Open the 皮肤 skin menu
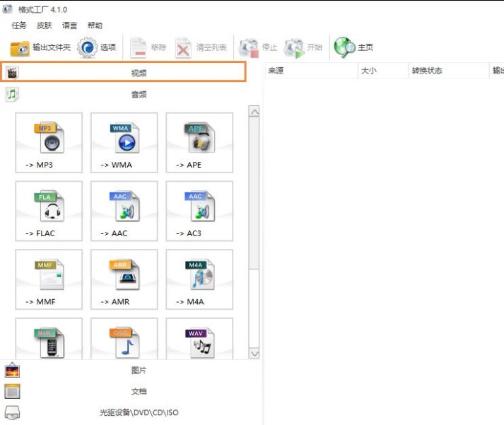Image resolution: width=504 pixels, height=425 pixels. coord(45,25)
